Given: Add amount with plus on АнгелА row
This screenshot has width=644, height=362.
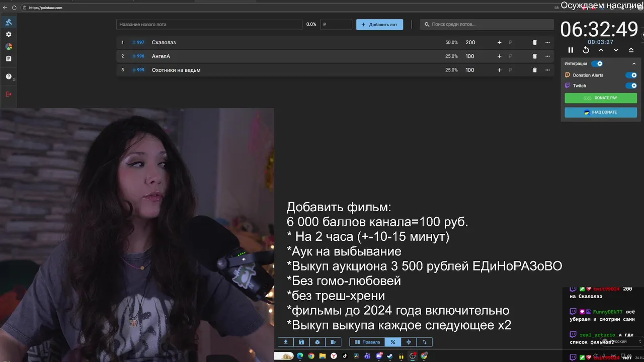Looking at the screenshot, I should [499, 56].
